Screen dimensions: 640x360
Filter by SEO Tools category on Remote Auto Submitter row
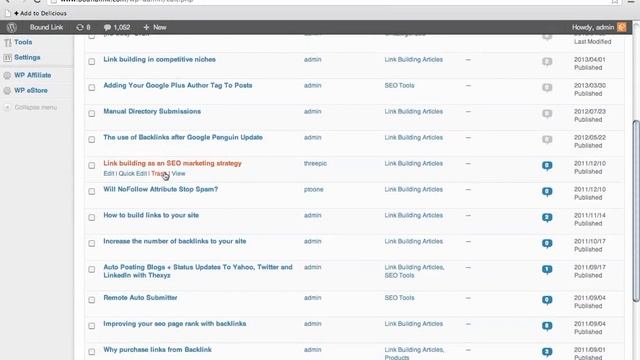[x=399, y=298]
